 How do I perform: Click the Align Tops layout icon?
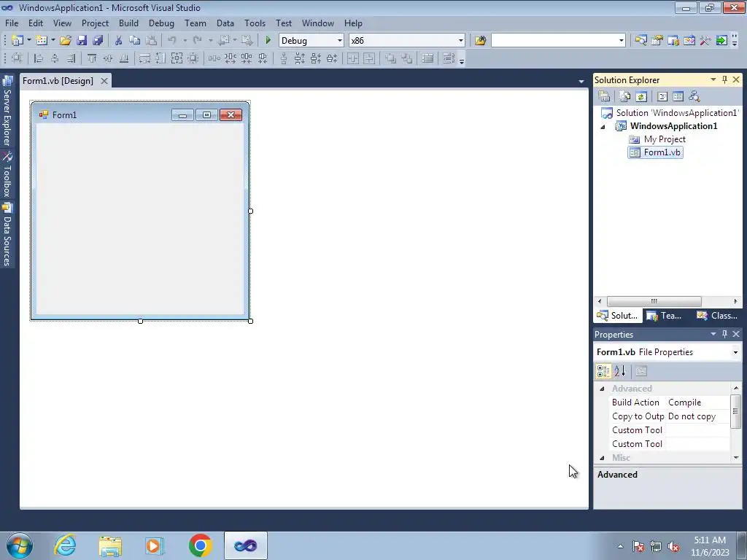tap(92, 58)
